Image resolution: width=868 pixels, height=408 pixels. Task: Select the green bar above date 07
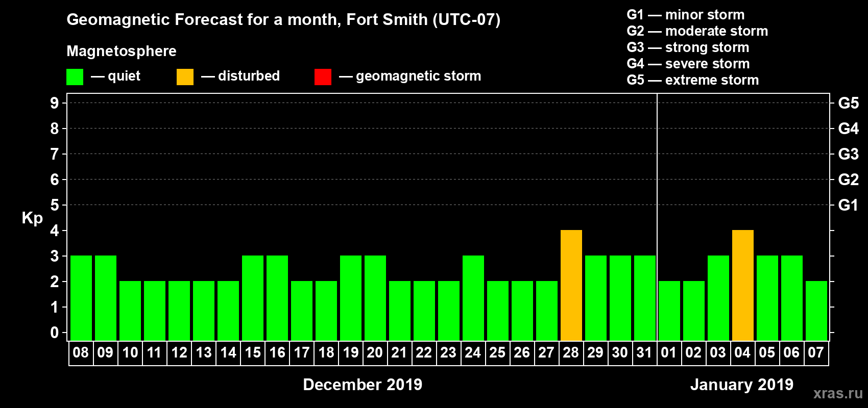pyautogui.click(x=816, y=311)
